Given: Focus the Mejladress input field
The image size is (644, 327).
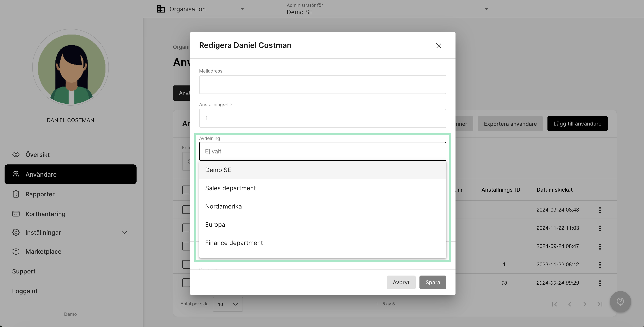Looking at the screenshot, I should point(323,85).
